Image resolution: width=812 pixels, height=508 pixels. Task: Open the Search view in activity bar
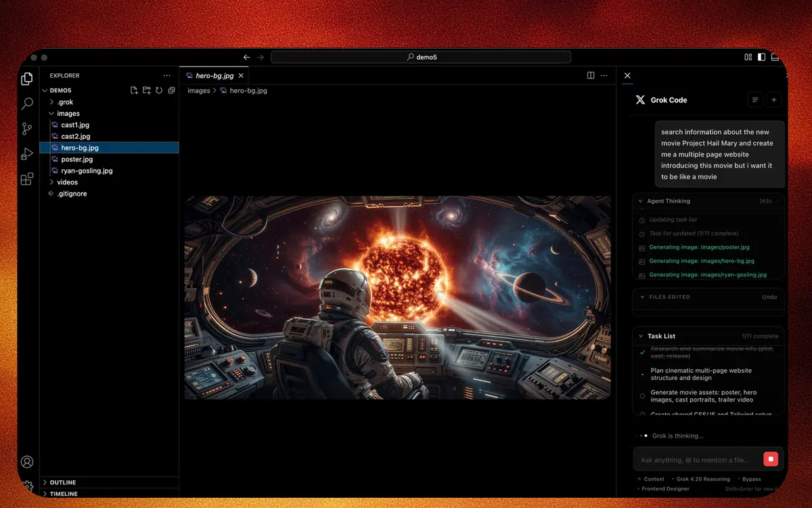[27, 104]
